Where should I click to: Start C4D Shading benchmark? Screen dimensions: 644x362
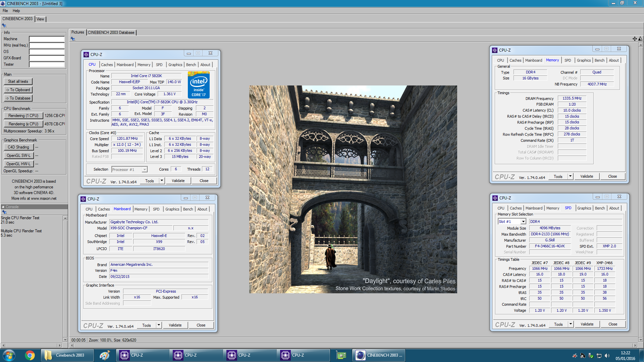coord(18,147)
